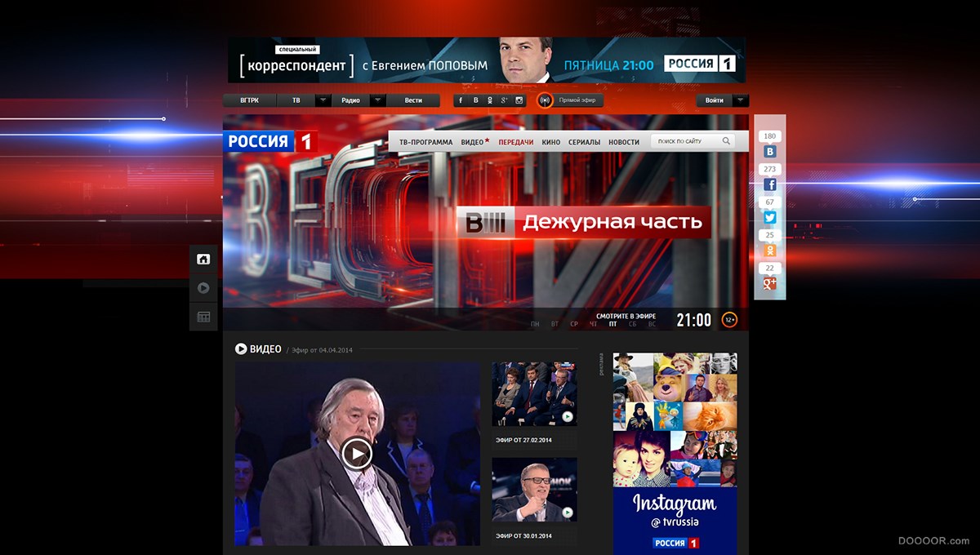
Task: Open the КИНО menu item
Action: [x=551, y=142]
